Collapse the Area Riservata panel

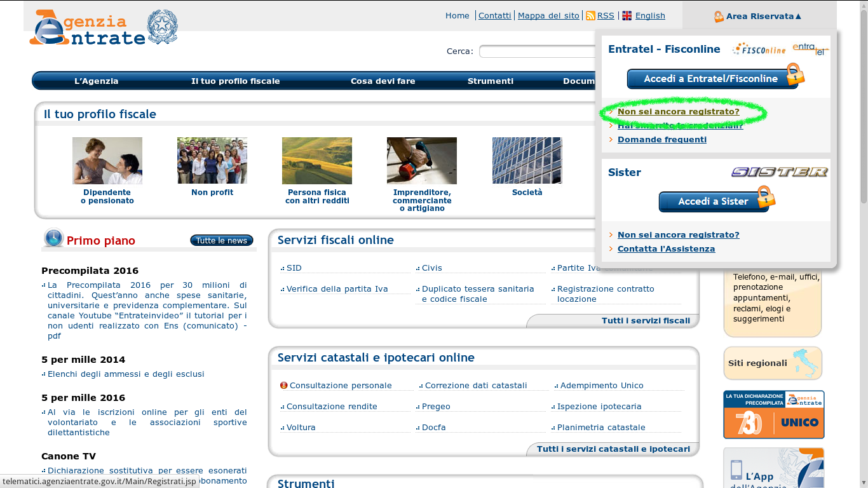coord(764,17)
